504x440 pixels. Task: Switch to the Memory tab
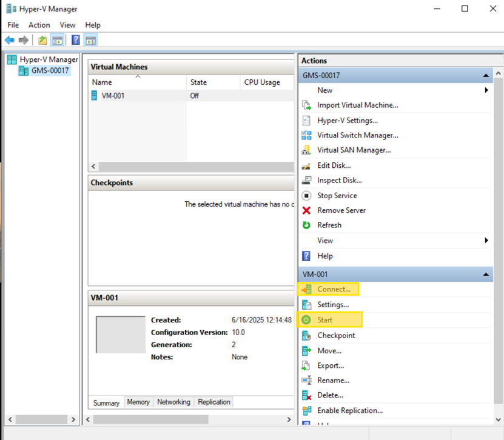(x=138, y=402)
